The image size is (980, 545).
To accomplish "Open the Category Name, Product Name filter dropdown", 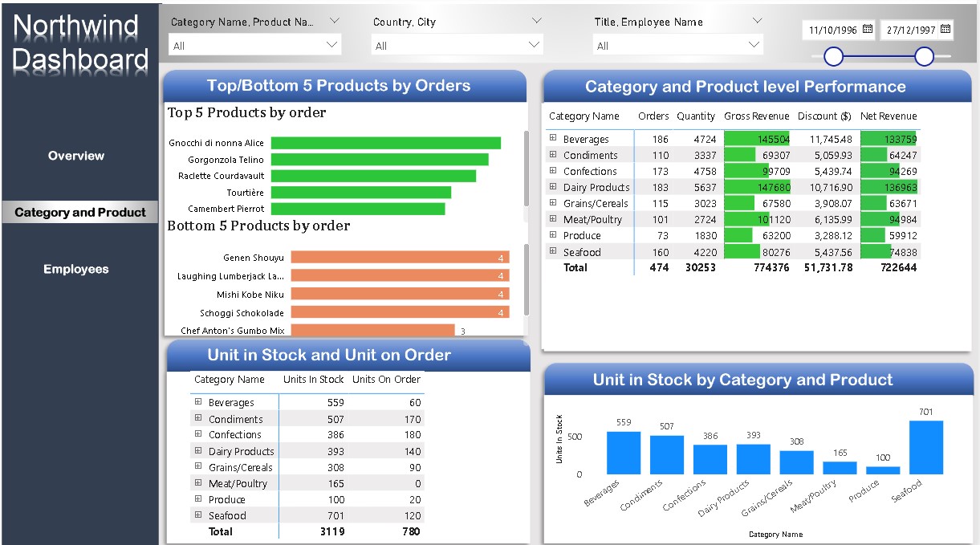I will point(336,21).
